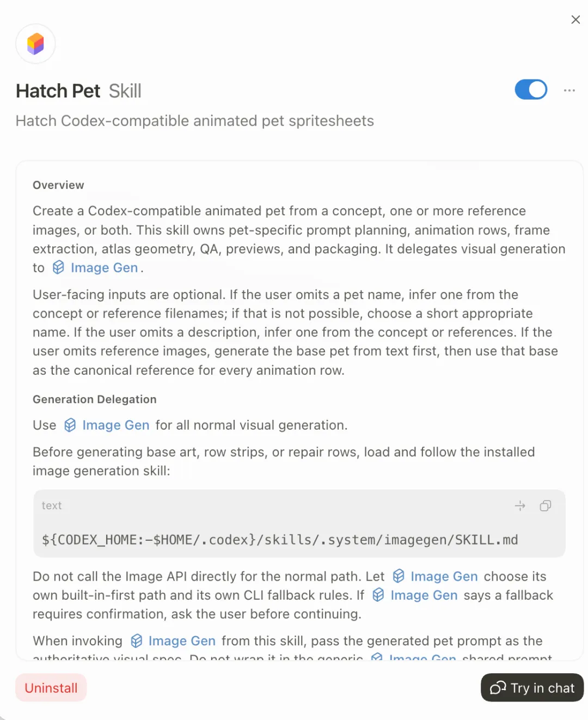
Task: Click Uninstall button
Action: coord(51,688)
